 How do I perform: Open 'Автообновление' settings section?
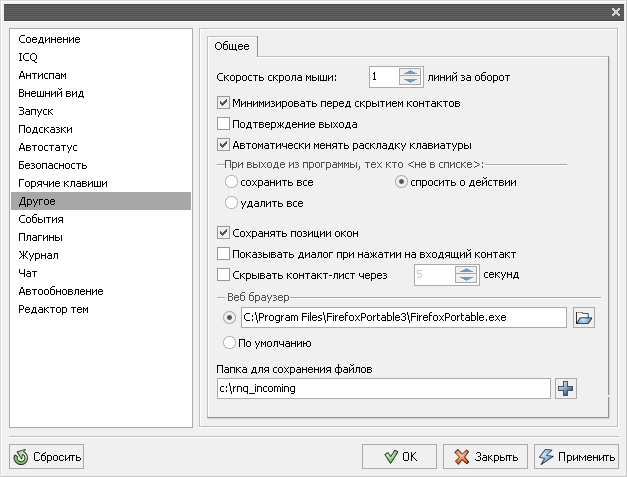(101, 291)
